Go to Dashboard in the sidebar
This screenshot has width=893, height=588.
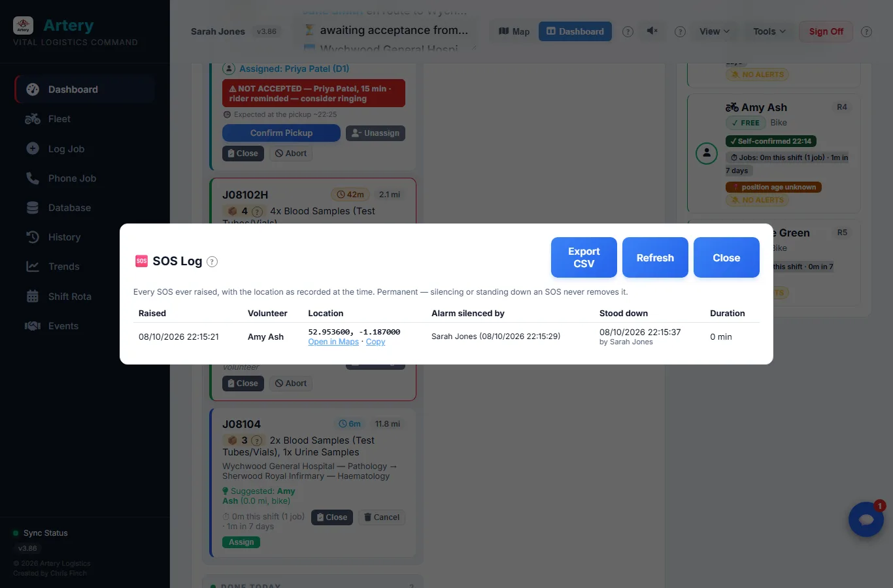tap(84, 90)
